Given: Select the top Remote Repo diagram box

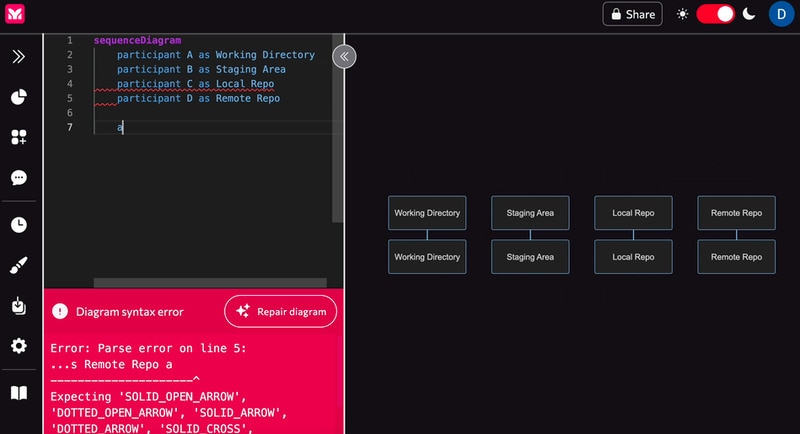Looking at the screenshot, I should tap(736, 213).
